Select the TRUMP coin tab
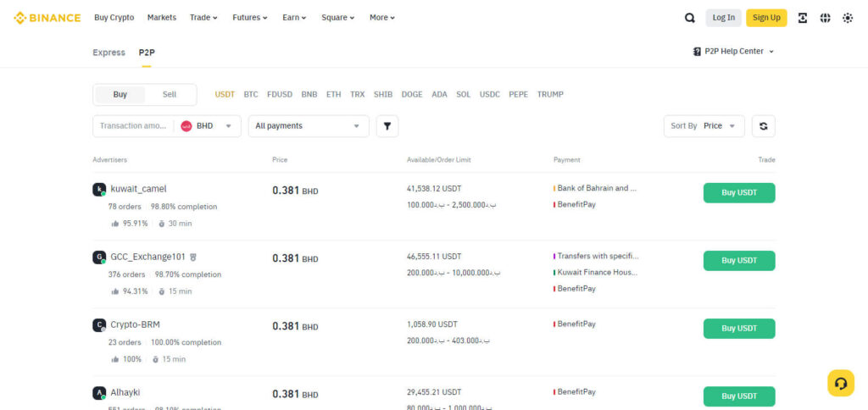 point(550,95)
